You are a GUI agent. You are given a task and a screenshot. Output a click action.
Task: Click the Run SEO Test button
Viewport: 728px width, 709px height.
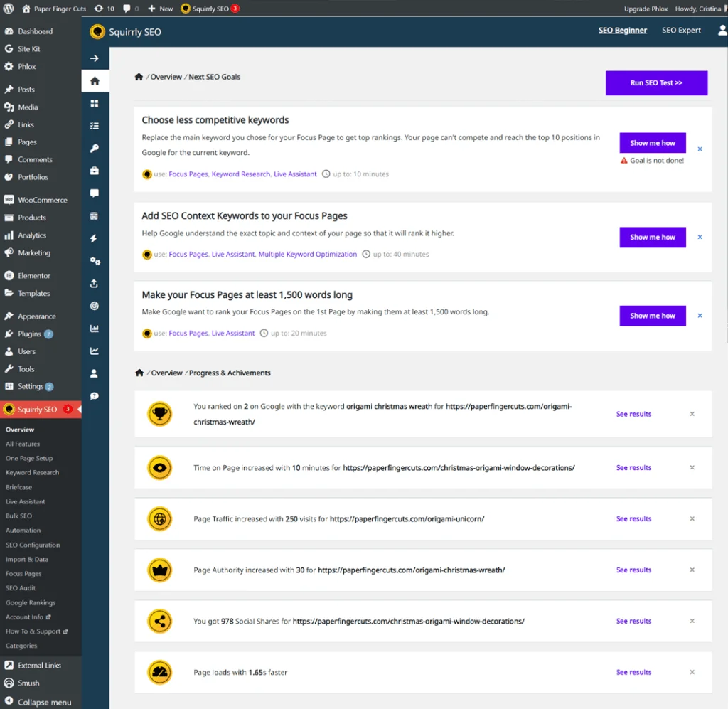pyautogui.click(x=656, y=83)
